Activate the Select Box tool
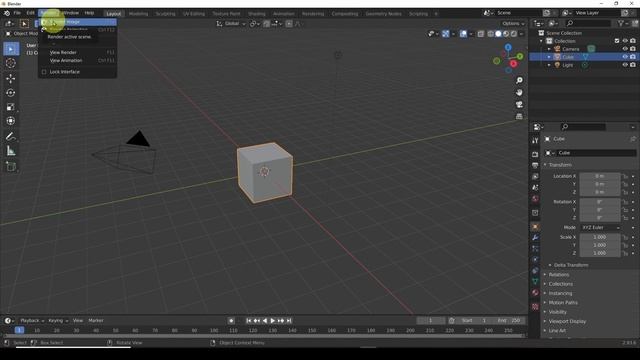Image resolution: width=640 pixels, height=360 pixels. coord(11,49)
